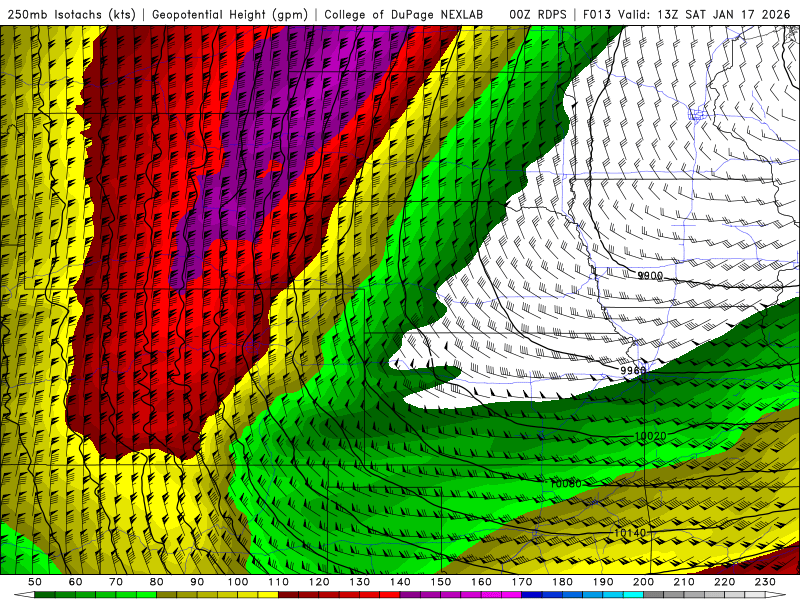Click the 160 value on the color scale

click(x=481, y=582)
